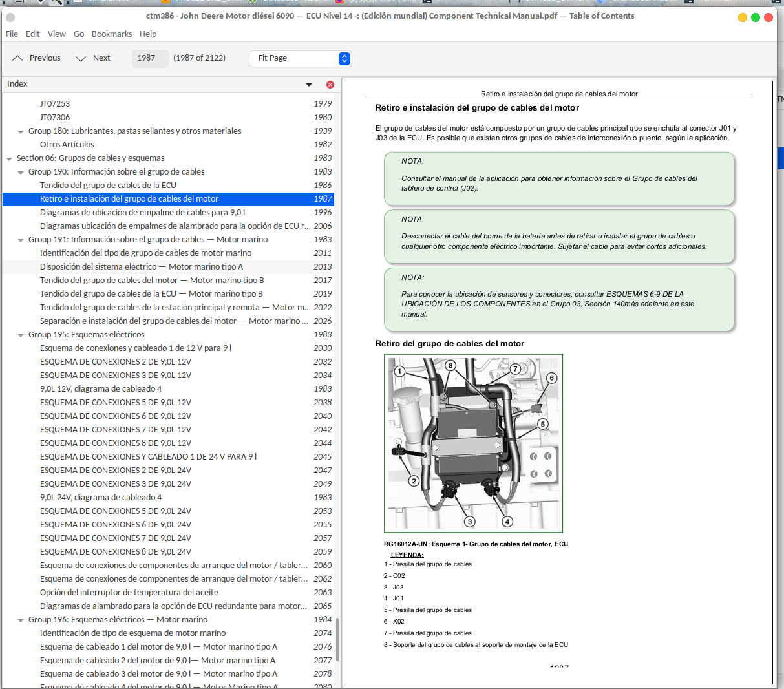Viewport: 784px width, 689px height.
Task: Collapse Section 06 Grupos de cables tree
Action: tap(9, 158)
